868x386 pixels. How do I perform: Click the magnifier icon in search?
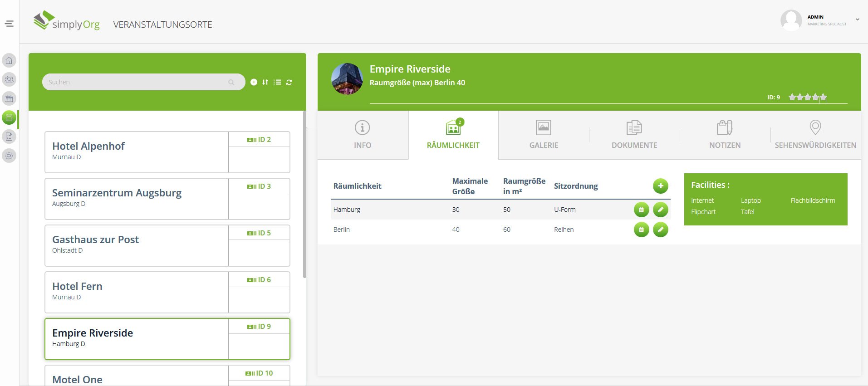(x=231, y=82)
